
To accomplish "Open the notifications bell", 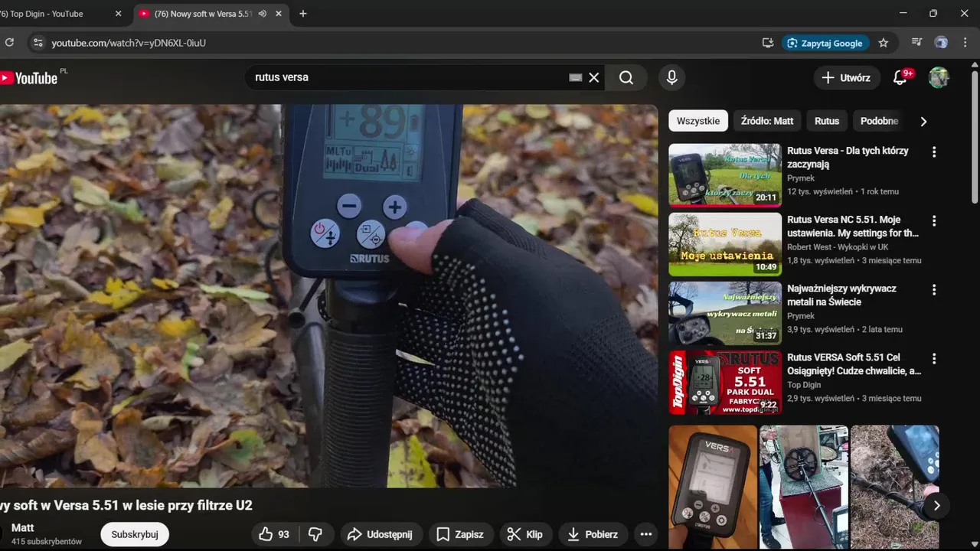I will click(900, 77).
